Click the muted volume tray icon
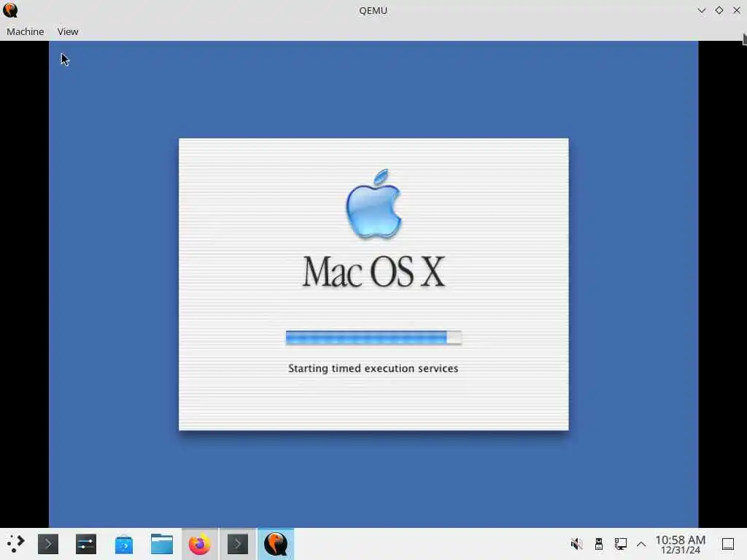Viewport: 747px width, 560px height. pyautogui.click(x=576, y=544)
